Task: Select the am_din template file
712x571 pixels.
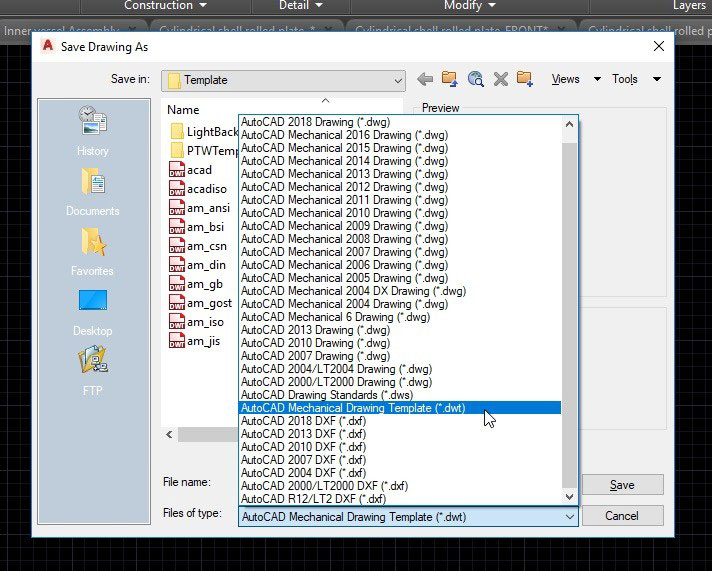Action: (x=197, y=265)
